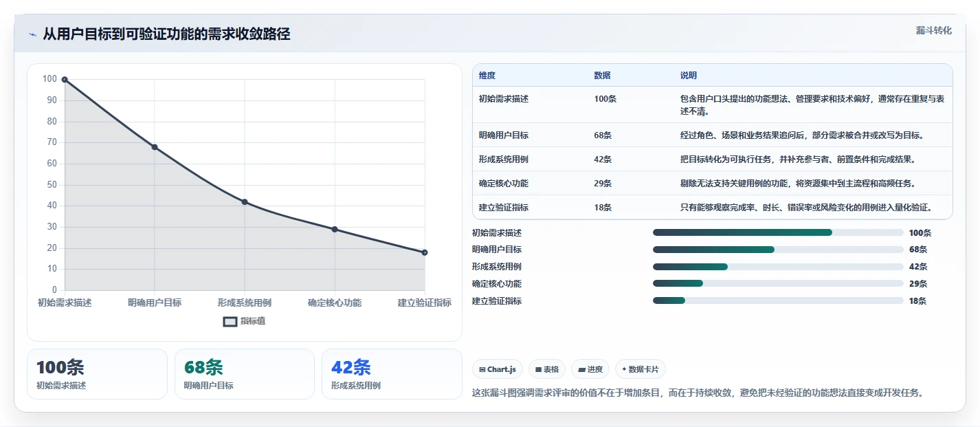980x427 pixels.
Task: Click the 明确用户目标 progress bar
Action: 778,250
